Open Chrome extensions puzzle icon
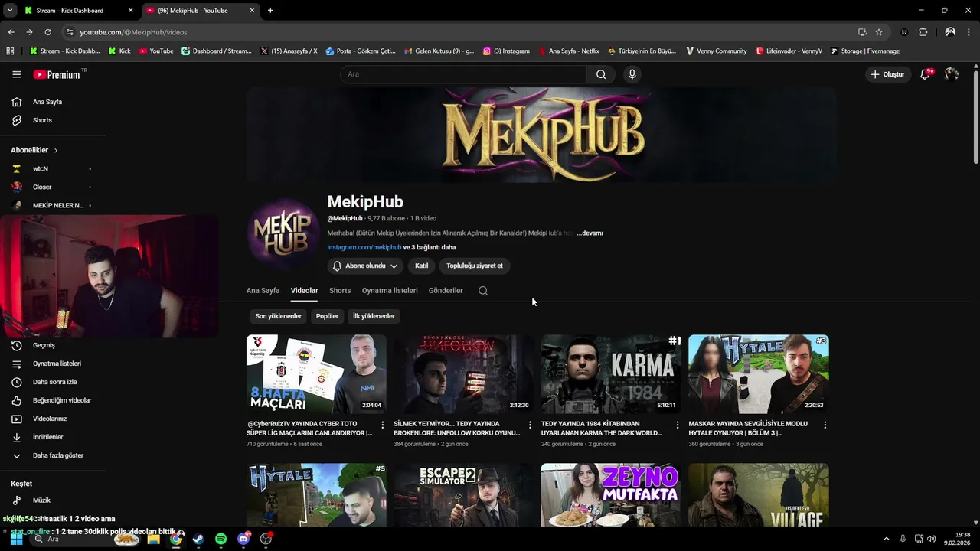The width and height of the screenshot is (980, 551). [923, 32]
